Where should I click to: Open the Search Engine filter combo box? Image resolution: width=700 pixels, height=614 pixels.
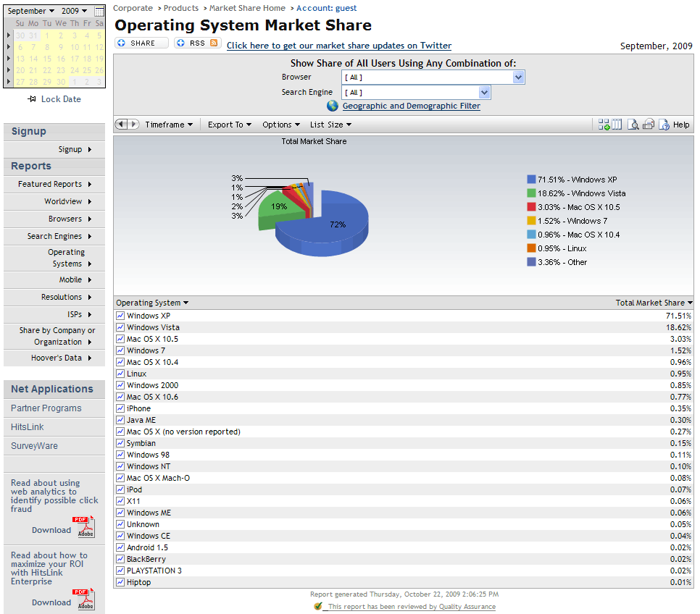[x=416, y=93]
